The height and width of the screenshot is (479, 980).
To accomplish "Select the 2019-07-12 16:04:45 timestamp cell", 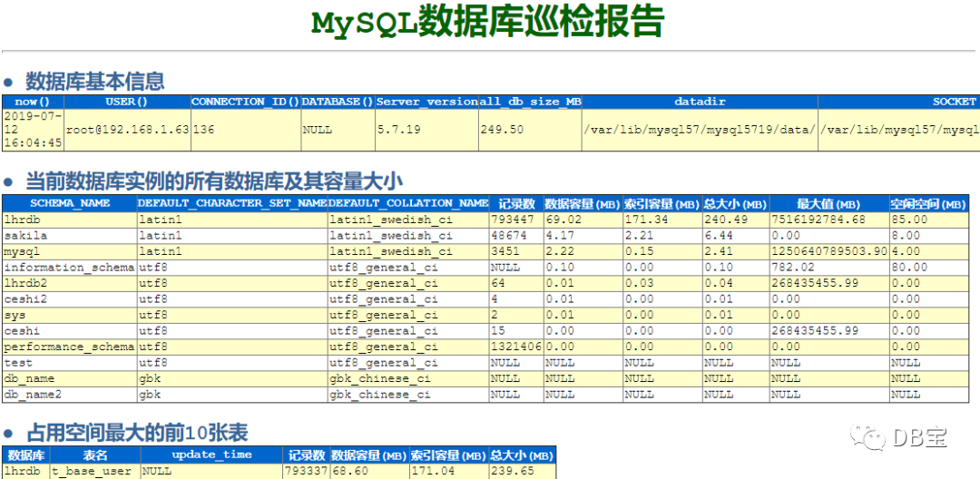I will [34, 130].
